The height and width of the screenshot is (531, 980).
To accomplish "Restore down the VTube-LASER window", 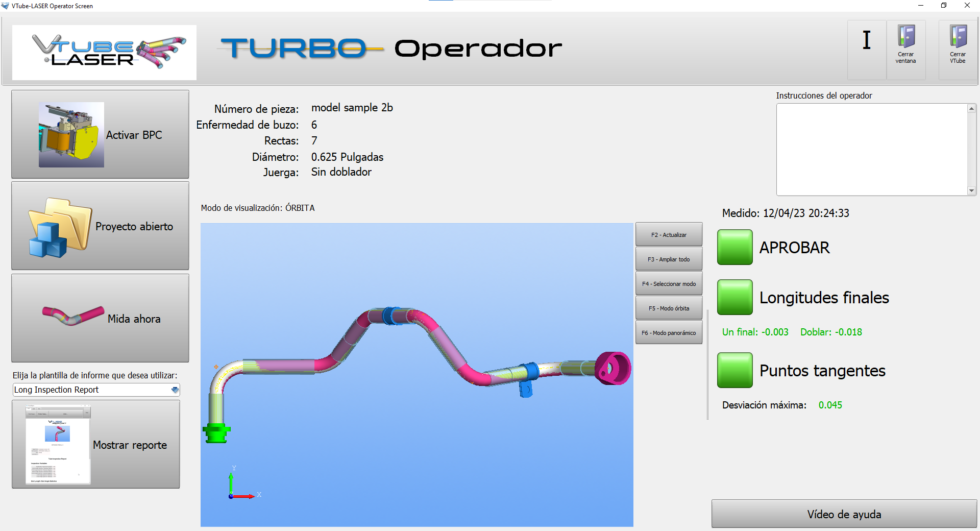I will pyautogui.click(x=944, y=6).
